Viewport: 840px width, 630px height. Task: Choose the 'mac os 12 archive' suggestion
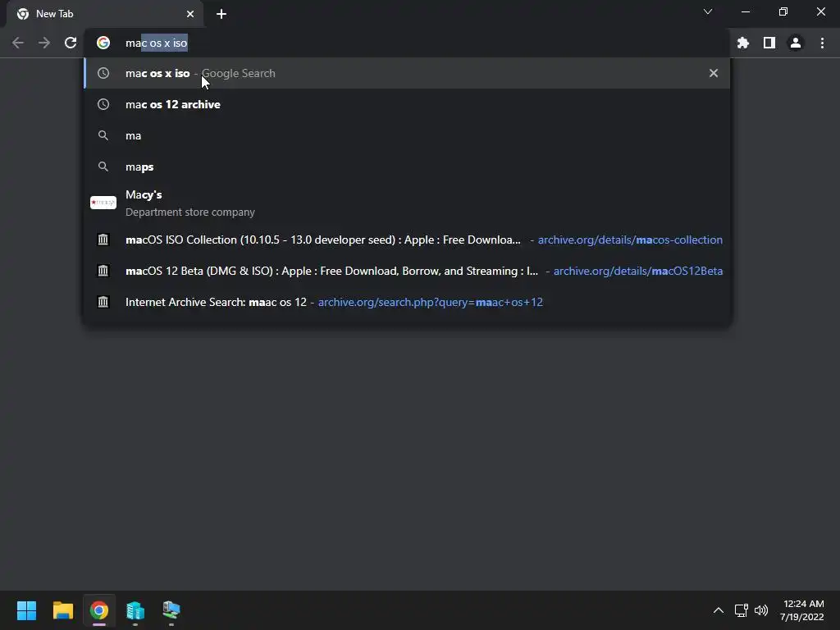tap(407, 104)
